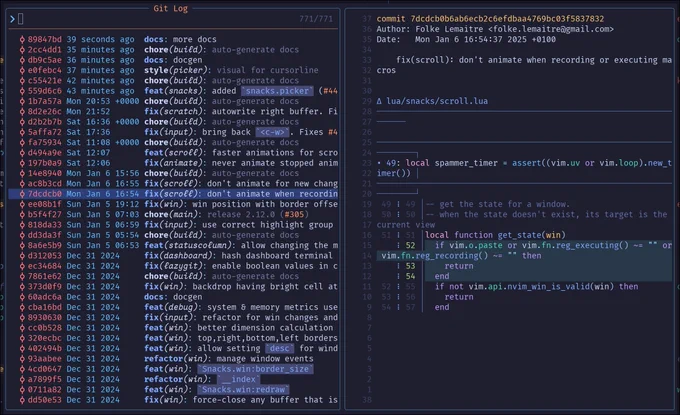Click the line 'local function get_state(win)'
680x415 pixels.
pos(495,235)
